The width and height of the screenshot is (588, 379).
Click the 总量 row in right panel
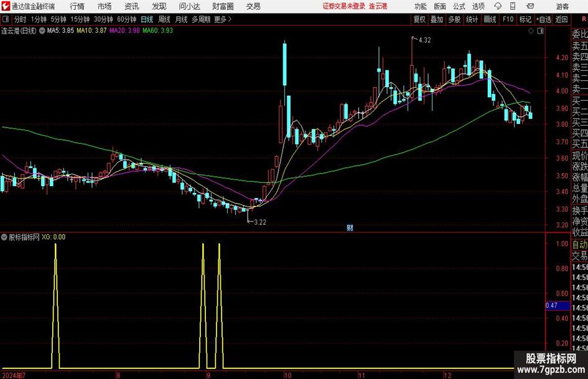(x=580, y=188)
